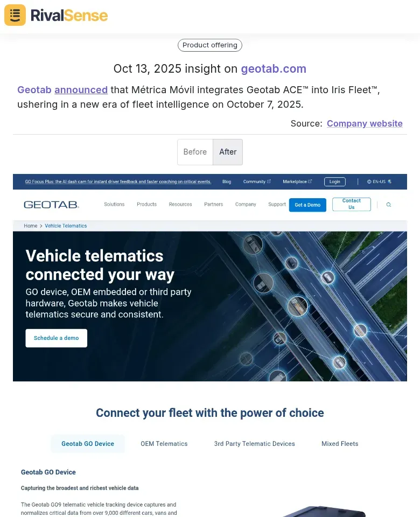Click Home in the breadcrumb trail
Image resolution: width=420 pixels, height=517 pixels.
click(31, 226)
